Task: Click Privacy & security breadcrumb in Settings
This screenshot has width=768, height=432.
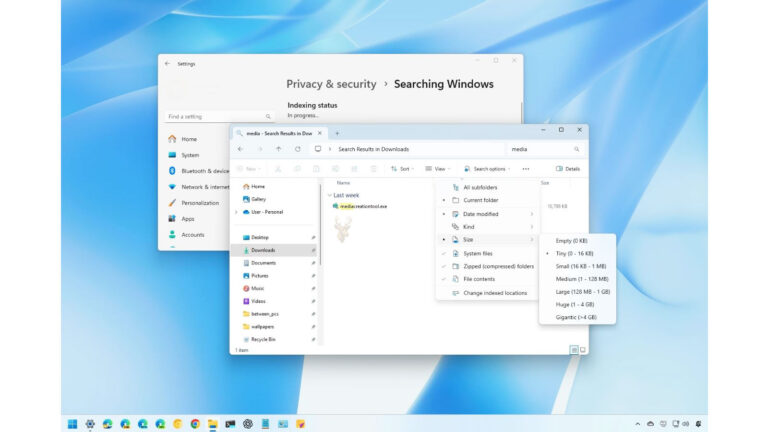Action: 331,84
